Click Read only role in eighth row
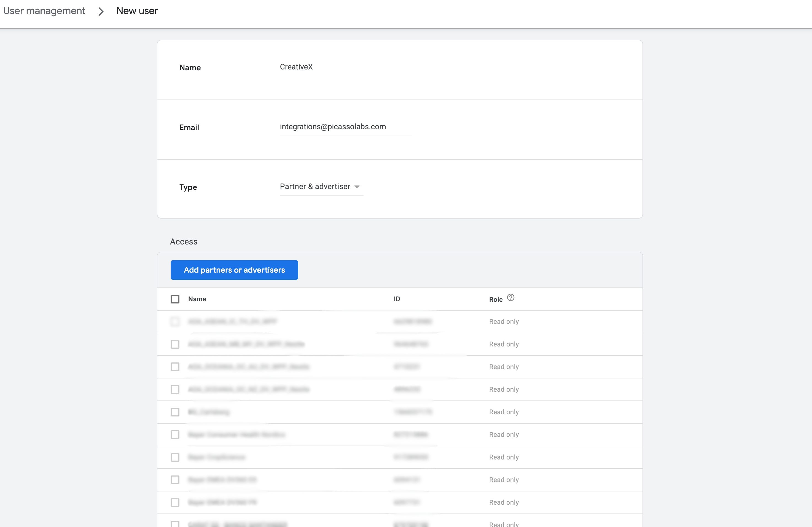The height and width of the screenshot is (527, 812). (x=504, y=480)
